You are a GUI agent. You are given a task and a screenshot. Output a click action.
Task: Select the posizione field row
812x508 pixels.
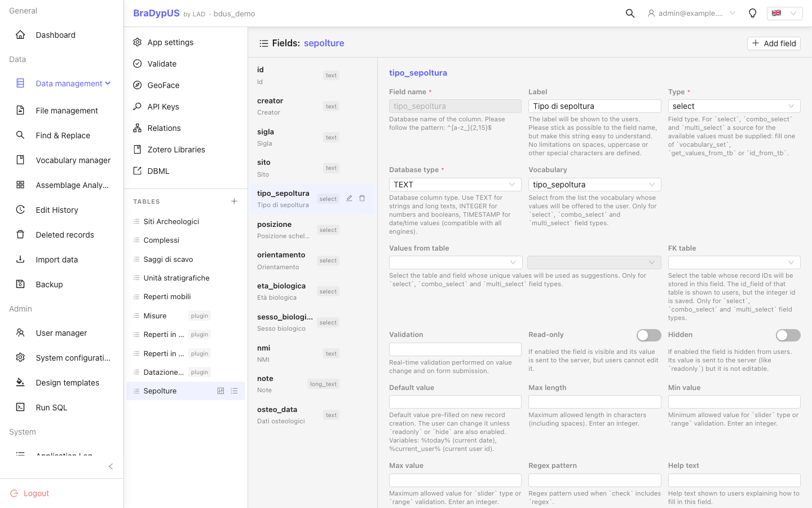coord(312,230)
